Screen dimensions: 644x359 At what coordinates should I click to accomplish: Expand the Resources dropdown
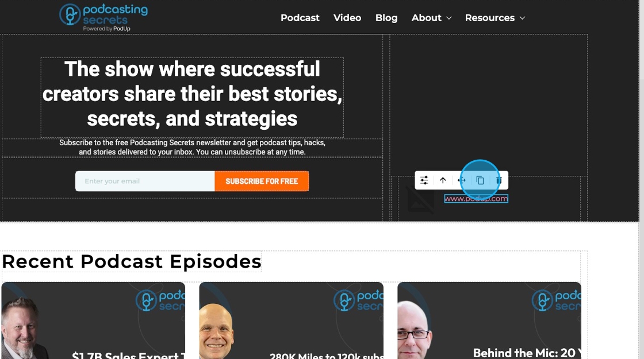tap(495, 18)
